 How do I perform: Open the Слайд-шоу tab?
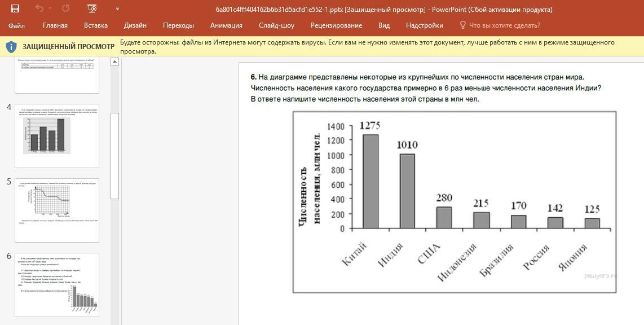276,25
